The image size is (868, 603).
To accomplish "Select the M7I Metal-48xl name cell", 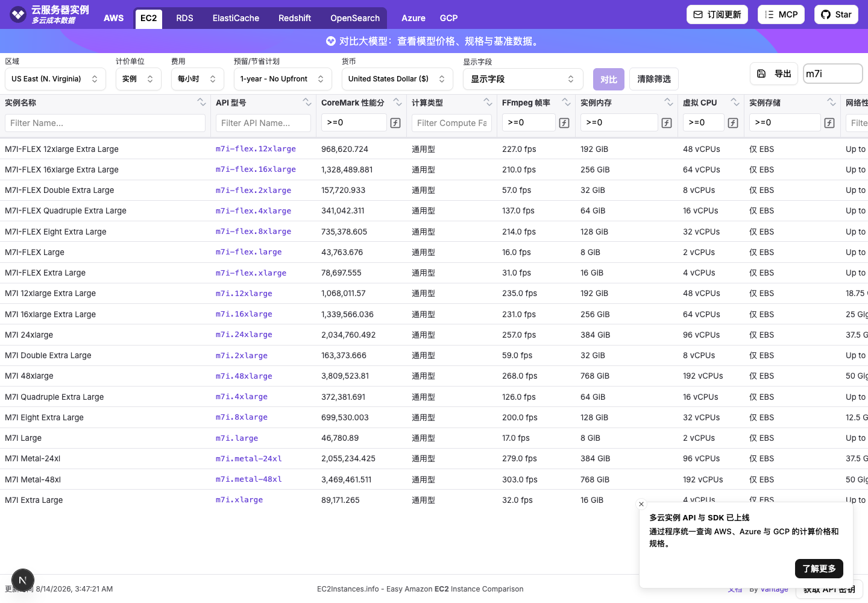I will point(33,479).
